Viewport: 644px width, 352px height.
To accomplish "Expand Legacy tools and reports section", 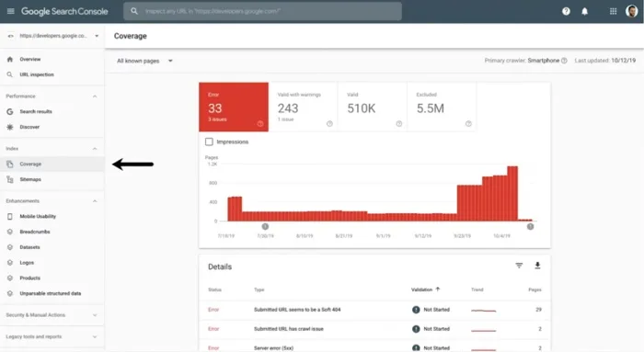I will pyautogui.click(x=95, y=336).
